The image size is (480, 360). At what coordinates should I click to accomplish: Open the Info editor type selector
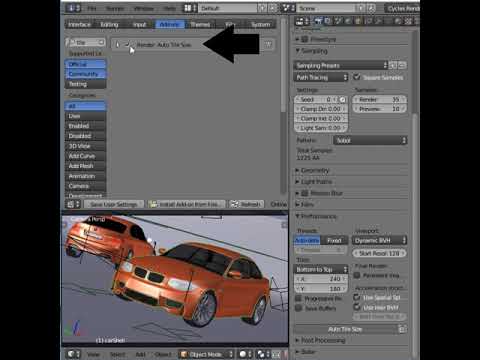tap(73, 8)
